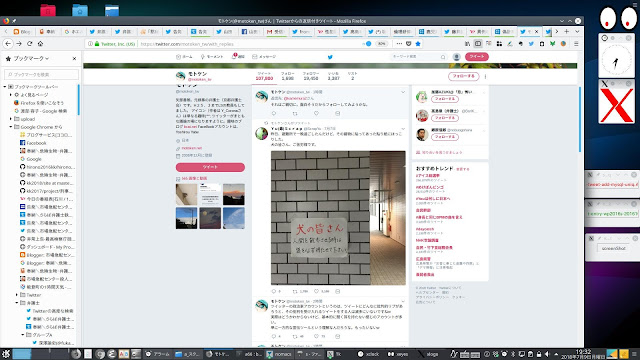Retweet the tweet with the dog sign photo

tap(295, 291)
